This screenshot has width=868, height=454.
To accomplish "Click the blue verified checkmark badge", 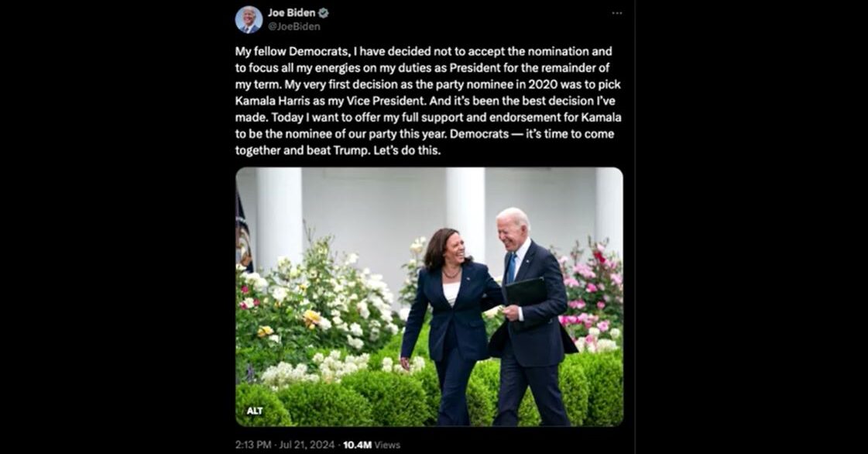I will coord(324,13).
